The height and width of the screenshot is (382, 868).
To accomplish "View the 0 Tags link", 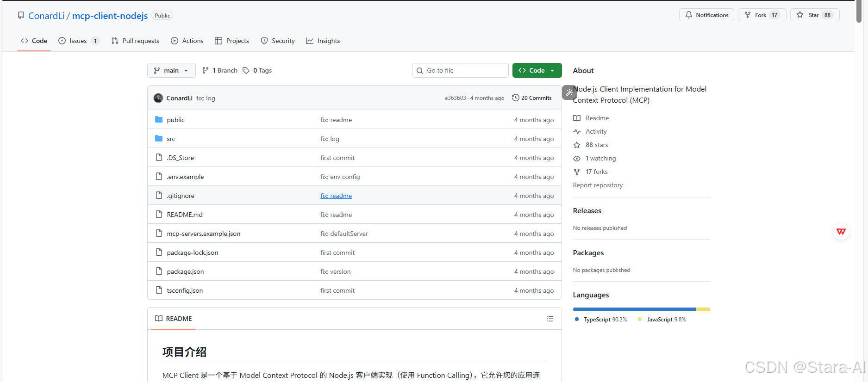I will coord(257,70).
